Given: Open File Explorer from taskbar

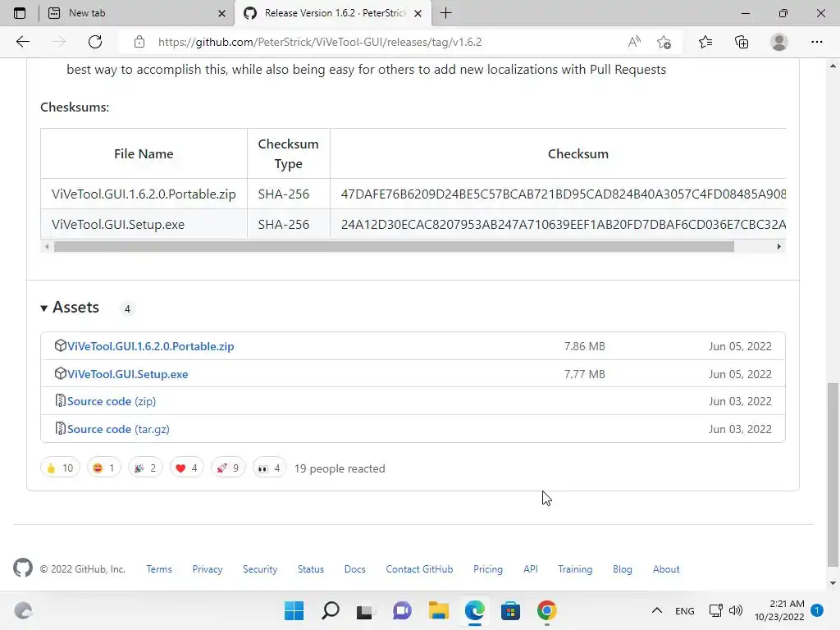Looking at the screenshot, I should coord(438,610).
